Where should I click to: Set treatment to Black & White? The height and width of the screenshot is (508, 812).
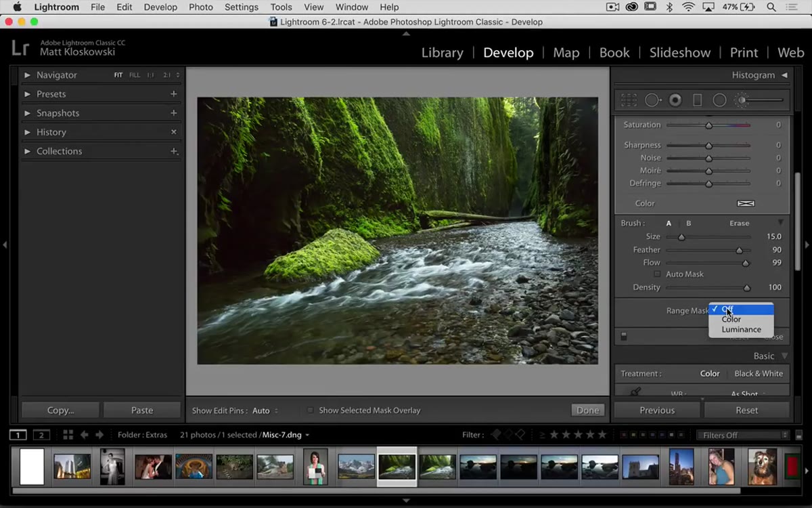pyautogui.click(x=759, y=374)
